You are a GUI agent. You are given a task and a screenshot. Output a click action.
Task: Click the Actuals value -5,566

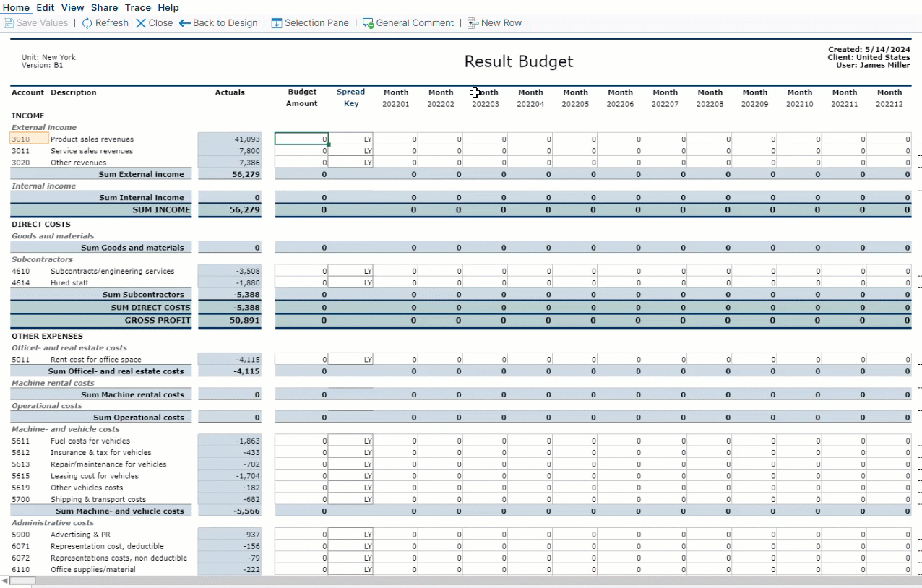tap(246, 511)
